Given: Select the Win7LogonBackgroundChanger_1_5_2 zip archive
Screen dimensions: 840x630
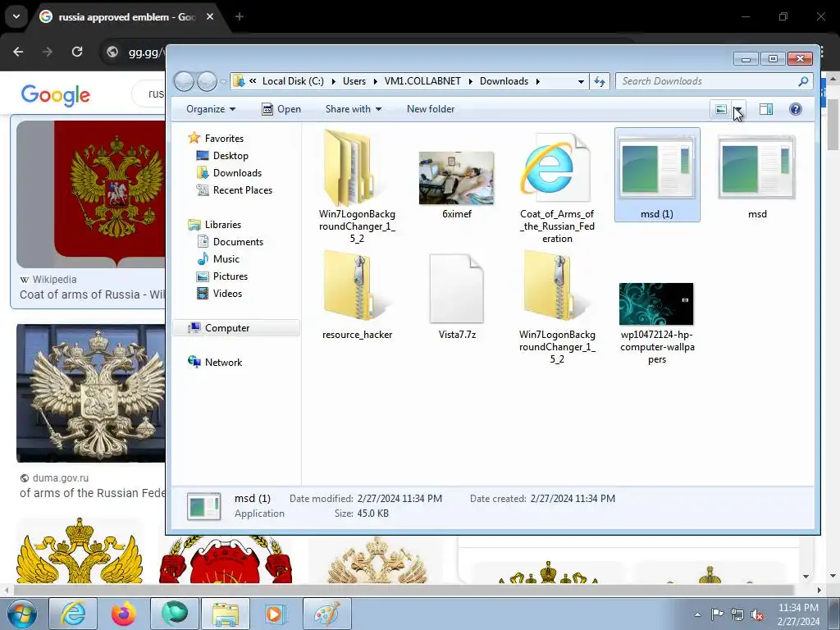Looking at the screenshot, I should [557, 308].
